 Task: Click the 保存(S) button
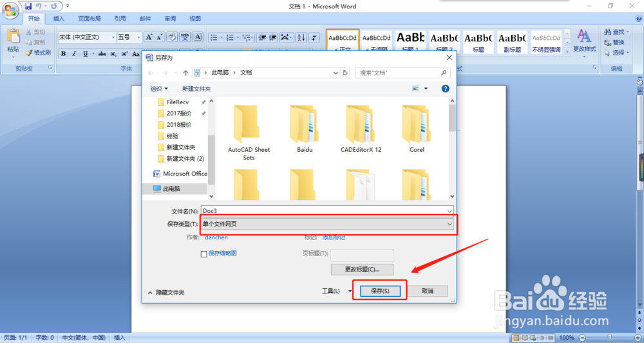[x=380, y=291]
